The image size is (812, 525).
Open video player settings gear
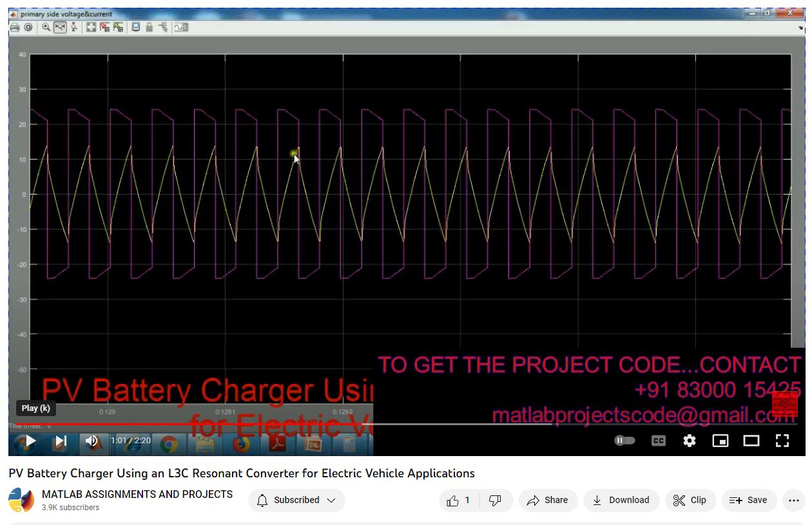pyautogui.click(x=690, y=441)
